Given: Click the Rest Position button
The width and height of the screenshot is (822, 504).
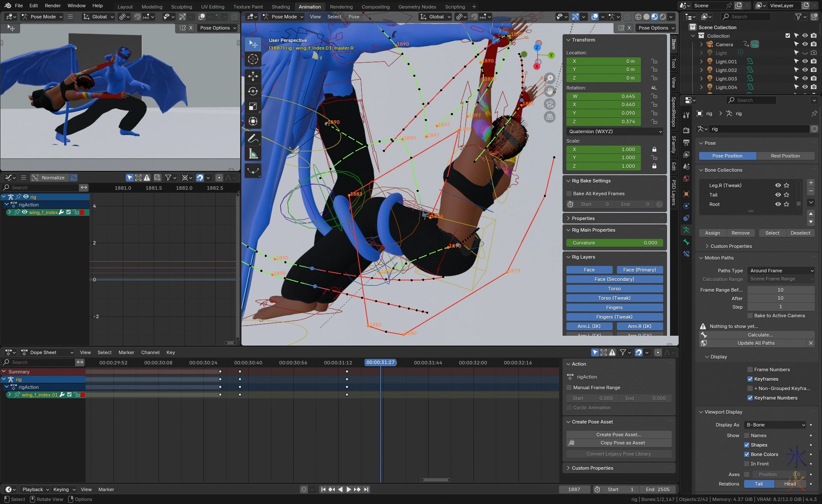Looking at the screenshot, I should (x=785, y=156).
